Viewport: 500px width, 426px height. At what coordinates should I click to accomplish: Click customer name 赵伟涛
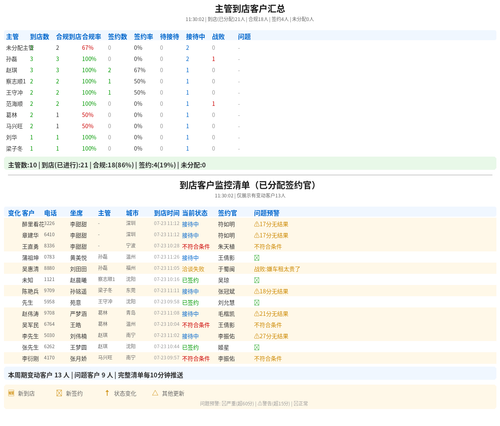pyautogui.click(x=30, y=314)
